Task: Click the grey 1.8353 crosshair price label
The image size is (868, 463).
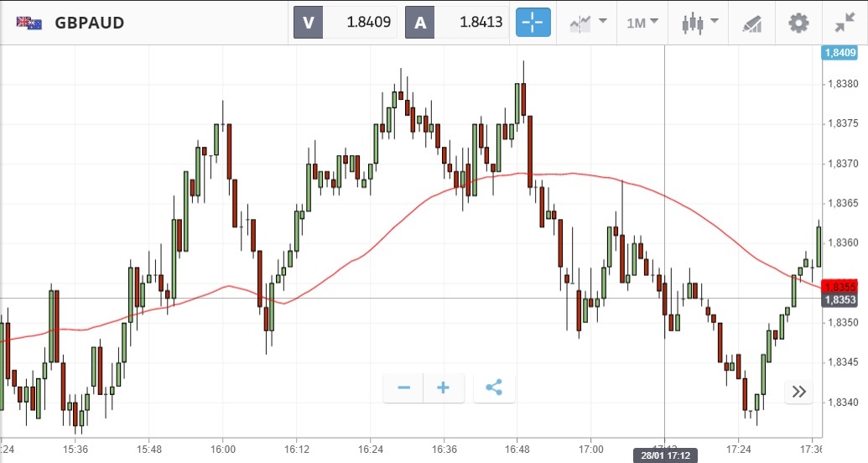Action: click(x=839, y=299)
